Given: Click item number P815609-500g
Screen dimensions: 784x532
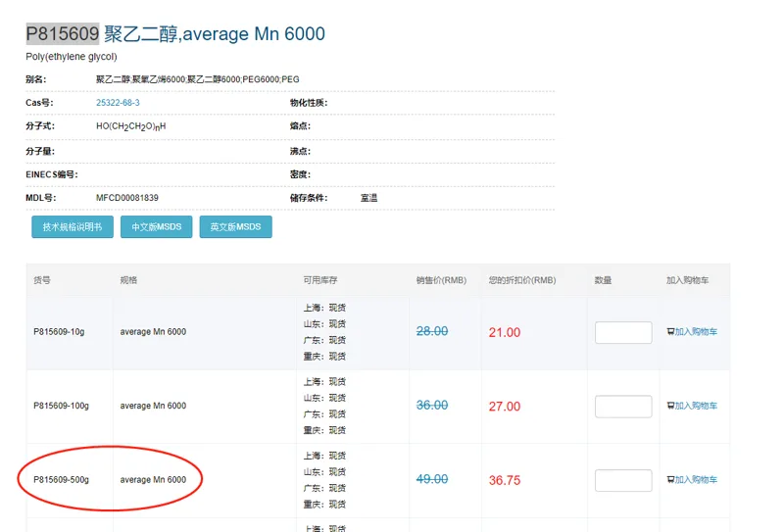Looking at the screenshot, I should [x=61, y=479].
